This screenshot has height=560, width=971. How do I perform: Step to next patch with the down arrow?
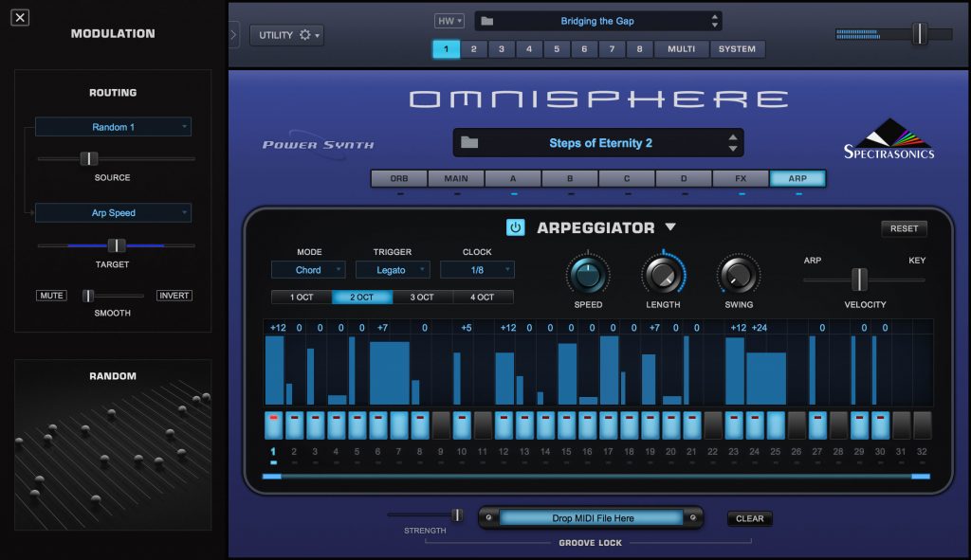(x=733, y=149)
